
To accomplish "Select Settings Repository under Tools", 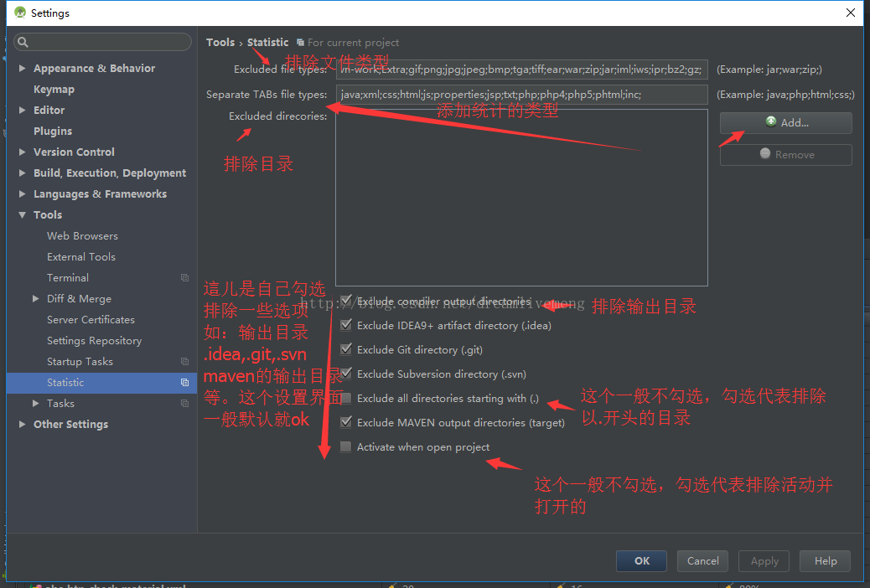I will tap(95, 341).
